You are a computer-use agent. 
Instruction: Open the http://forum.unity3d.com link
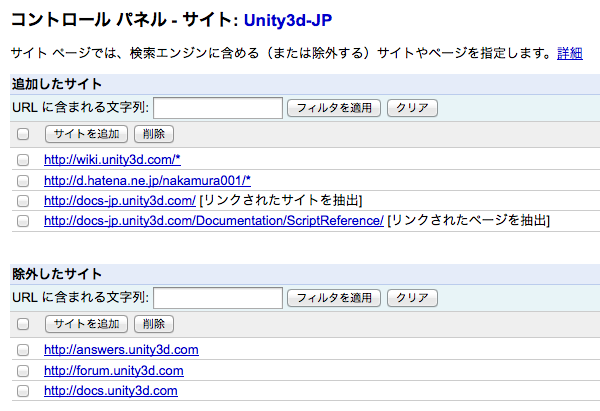click(x=114, y=371)
